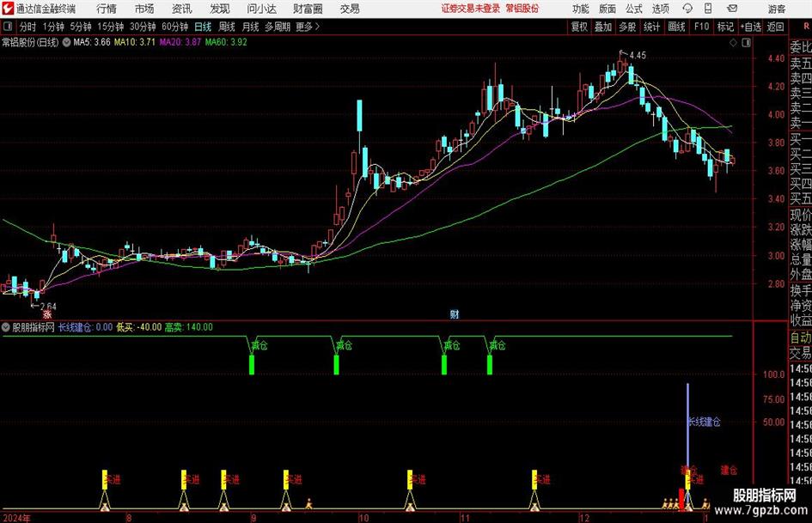Open the mail envelope icon
The image size is (812, 523).
tap(732, 9)
